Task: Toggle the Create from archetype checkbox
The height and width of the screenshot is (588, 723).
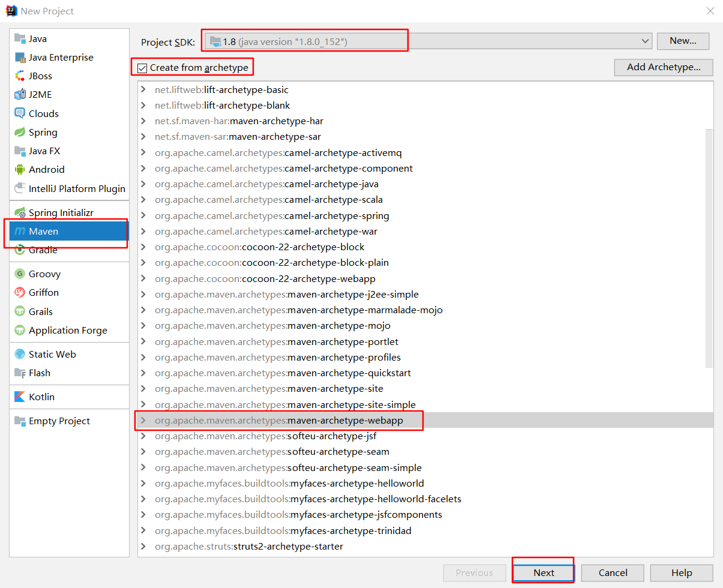Action: [x=142, y=68]
